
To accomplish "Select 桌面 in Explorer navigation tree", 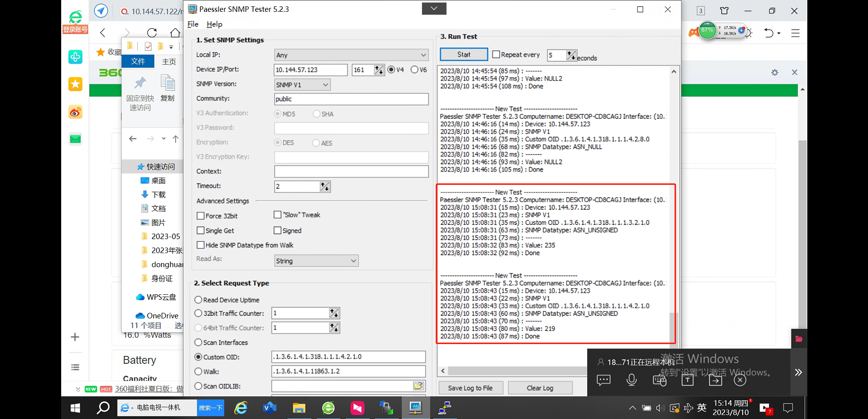I will 153,180.
